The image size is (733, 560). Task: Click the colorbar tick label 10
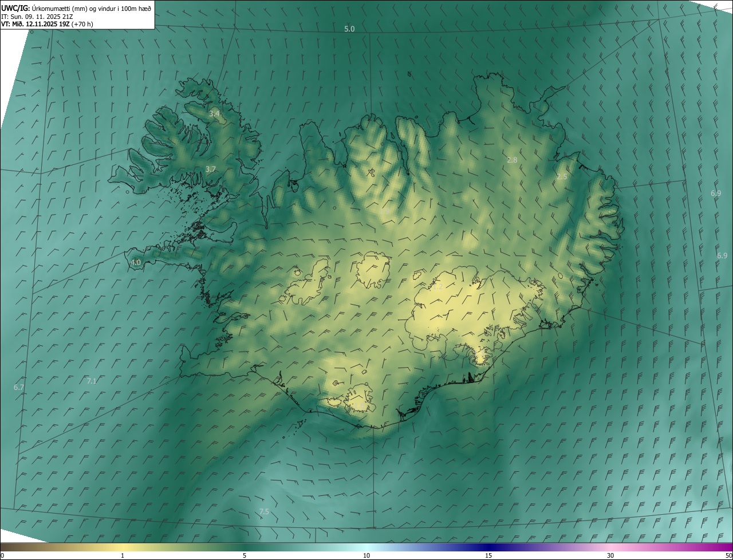tap(366, 556)
